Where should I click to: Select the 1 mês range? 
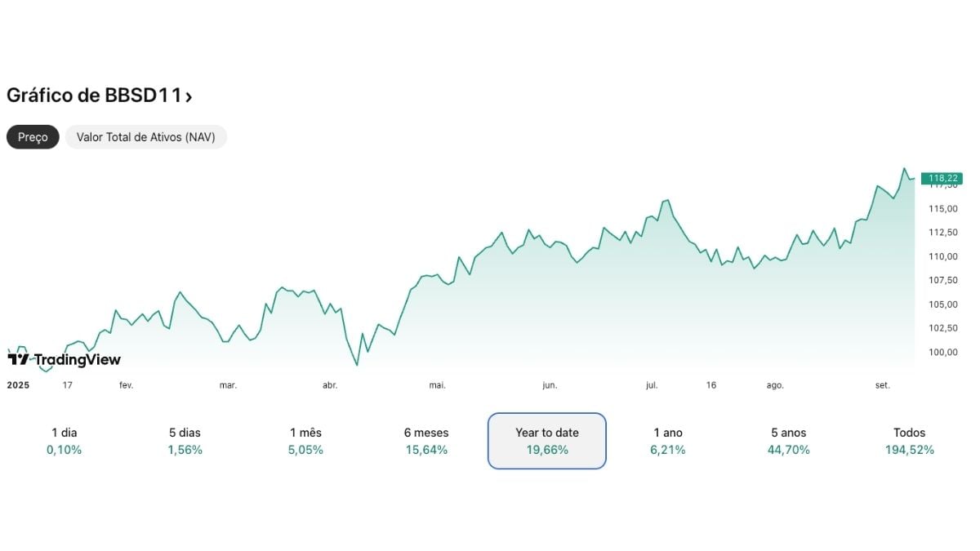tap(305, 441)
